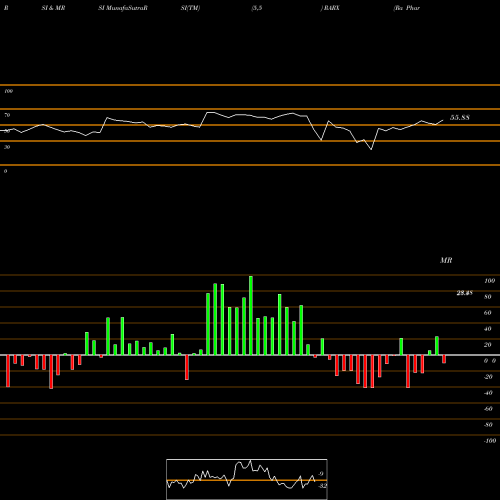Click the '(5,5' parameter text in header

pyautogui.click(x=257, y=8)
